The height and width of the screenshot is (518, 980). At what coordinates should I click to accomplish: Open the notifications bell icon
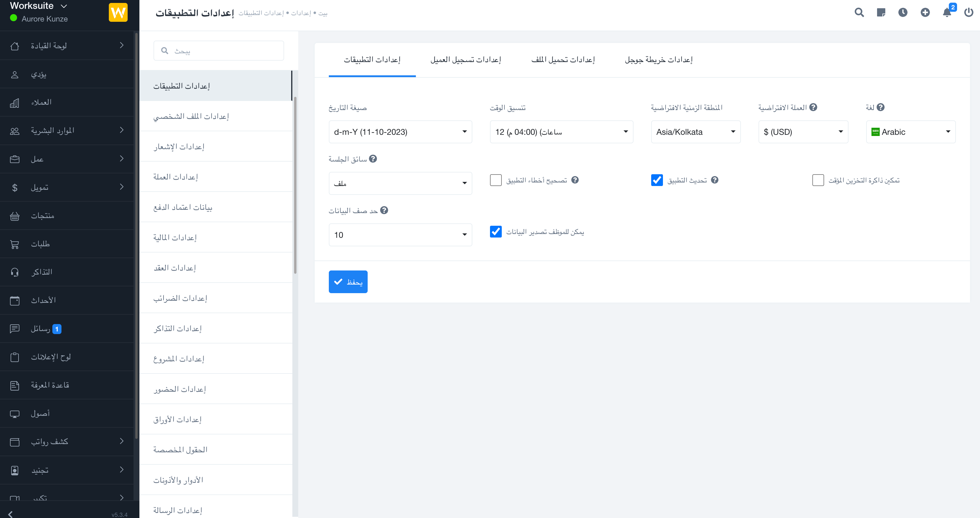947,13
